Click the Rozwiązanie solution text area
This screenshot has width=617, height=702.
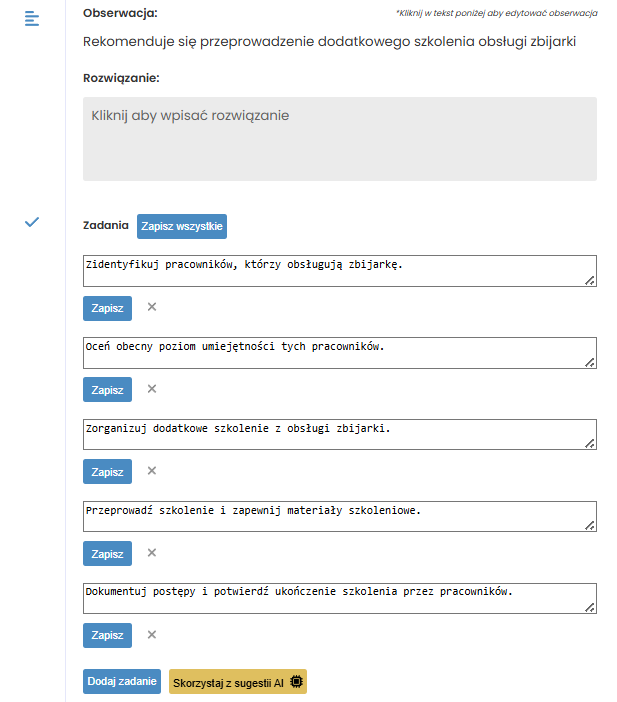(340, 139)
